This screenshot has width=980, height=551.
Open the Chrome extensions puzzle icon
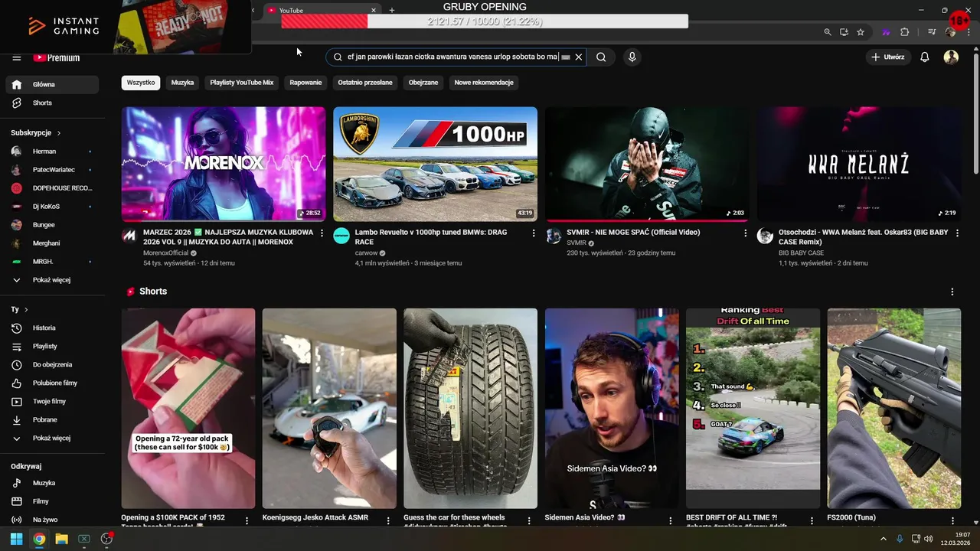[904, 32]
